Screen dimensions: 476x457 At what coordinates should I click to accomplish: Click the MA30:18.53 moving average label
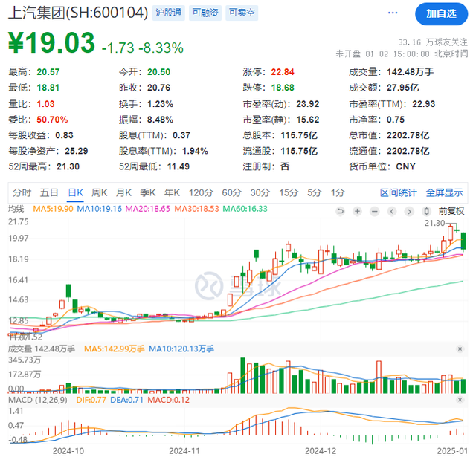tap(196, 209)
